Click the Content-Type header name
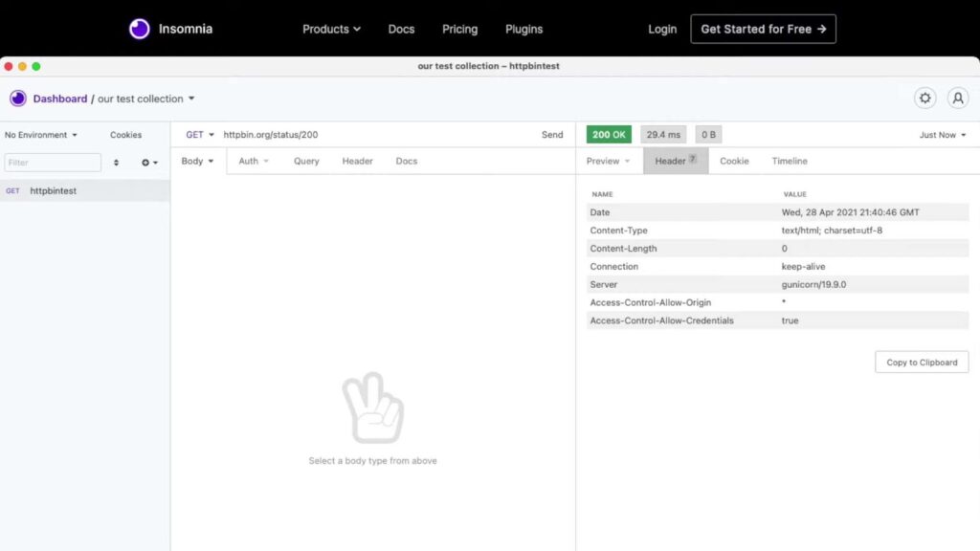 (x=618, y=231)
